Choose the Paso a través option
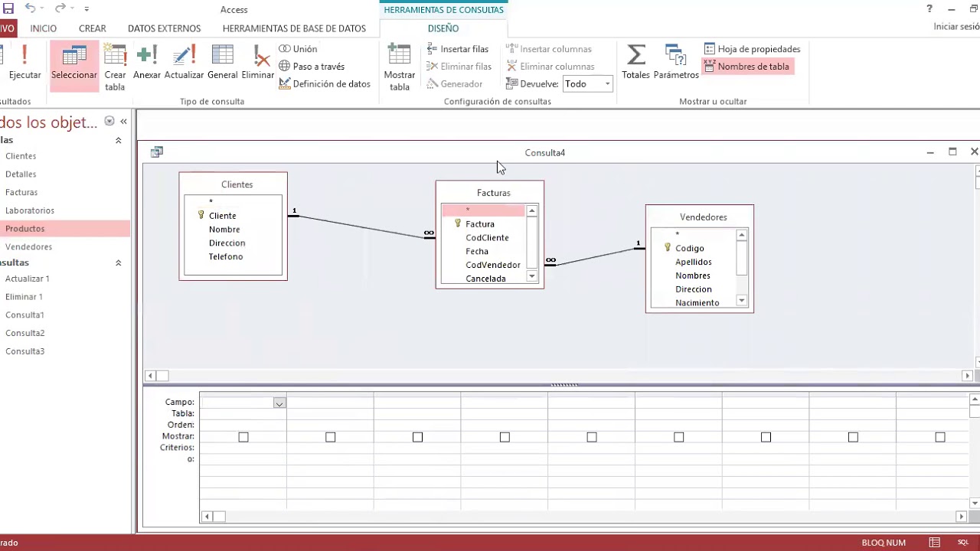 pos(312,67)
